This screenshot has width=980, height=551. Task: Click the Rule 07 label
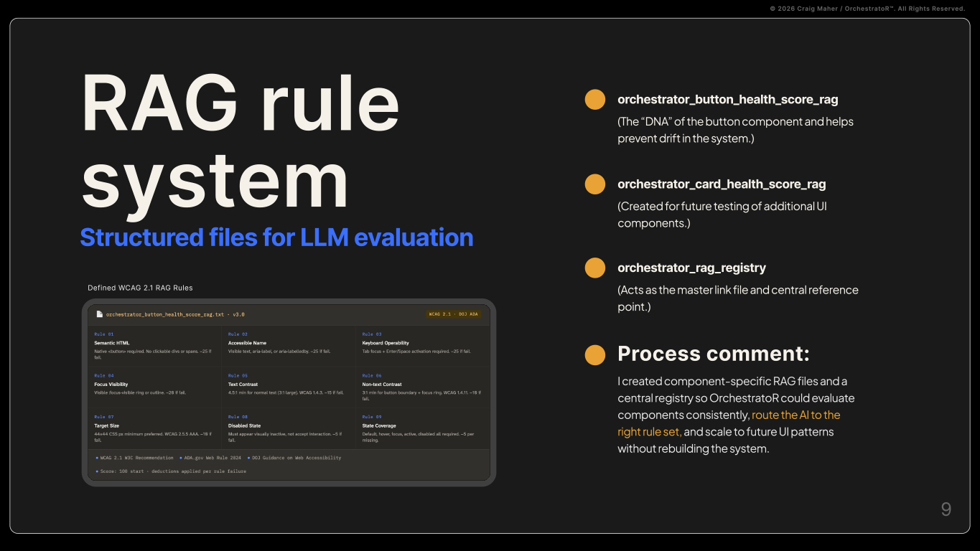pyautogui.click(x=104, y=417)
